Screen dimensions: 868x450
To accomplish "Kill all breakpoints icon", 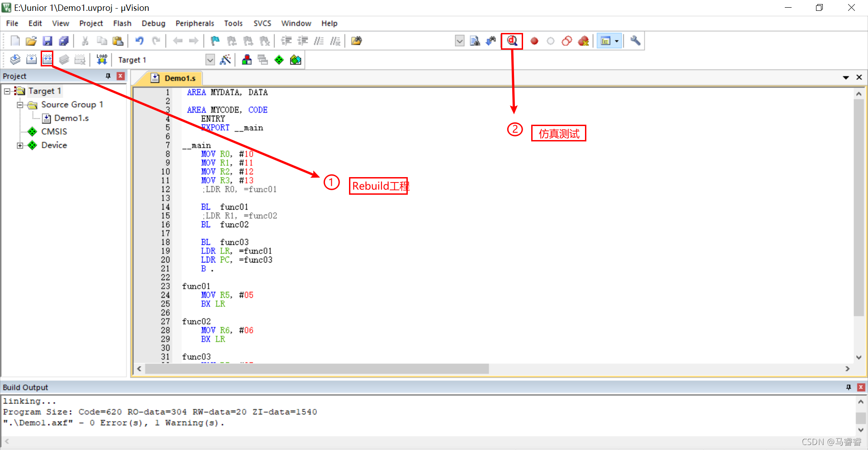I will tap(583, 41).
